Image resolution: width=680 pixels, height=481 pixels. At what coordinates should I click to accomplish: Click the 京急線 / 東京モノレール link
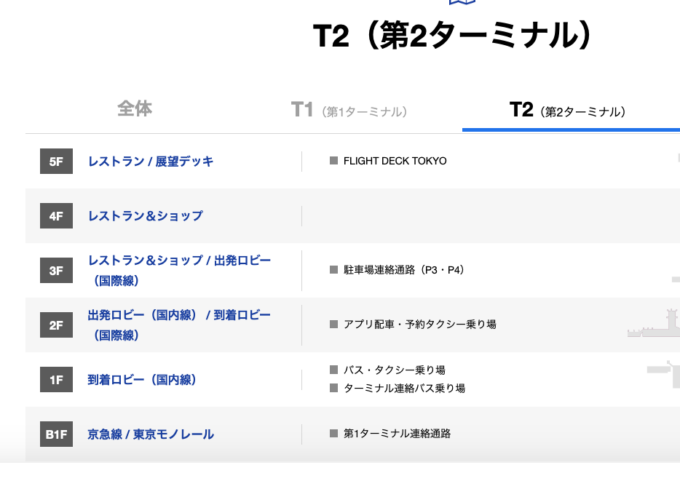click(x=150, y=434)
